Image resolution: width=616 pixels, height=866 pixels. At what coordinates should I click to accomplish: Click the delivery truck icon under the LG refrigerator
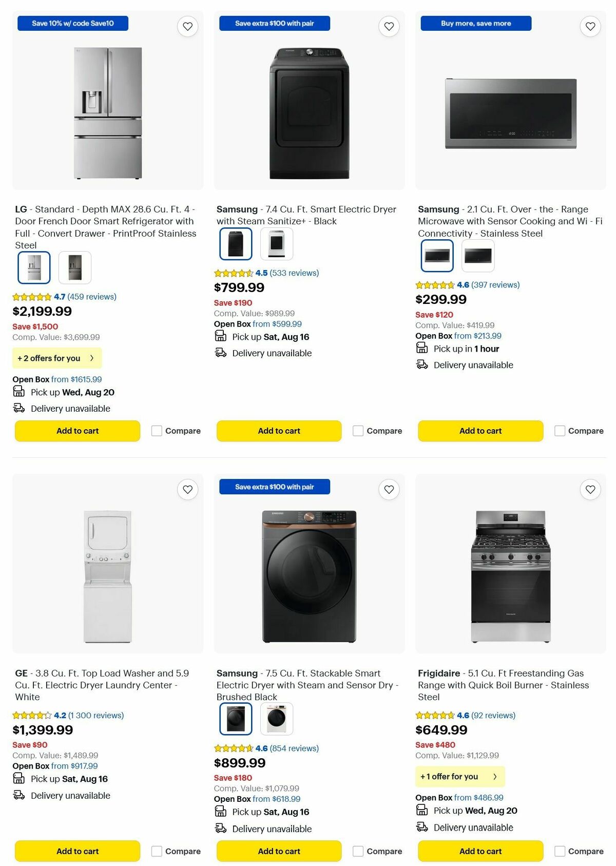tap(18, 408)
